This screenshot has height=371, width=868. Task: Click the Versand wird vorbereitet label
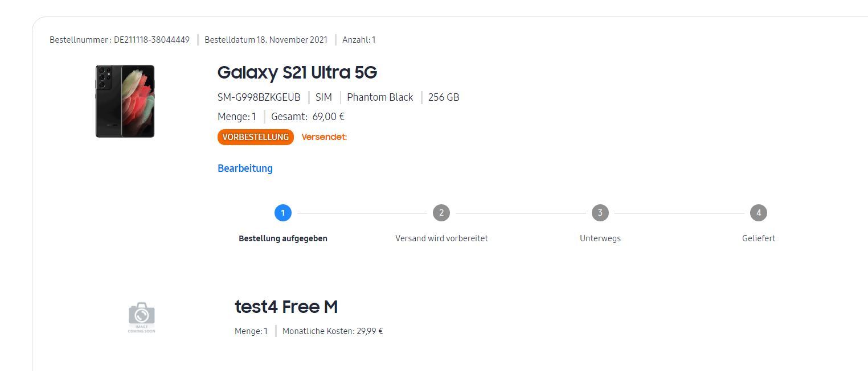coord(441,238)
